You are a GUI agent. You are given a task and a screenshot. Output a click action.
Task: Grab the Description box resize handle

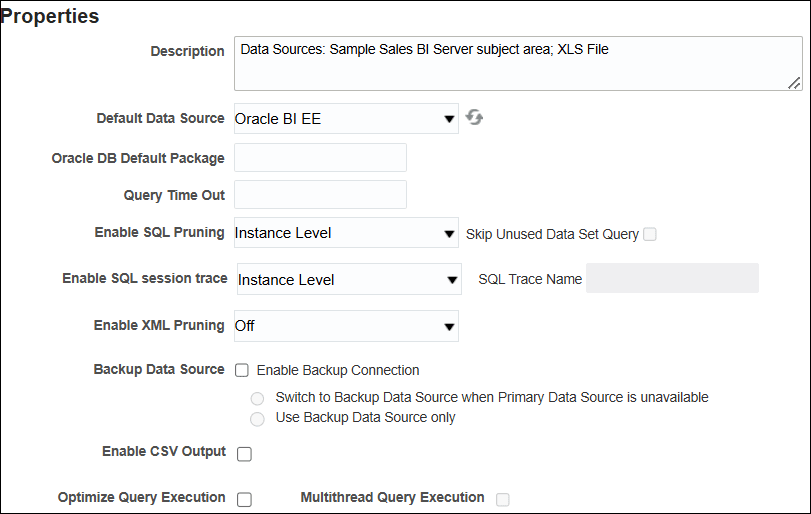(795, 83)
